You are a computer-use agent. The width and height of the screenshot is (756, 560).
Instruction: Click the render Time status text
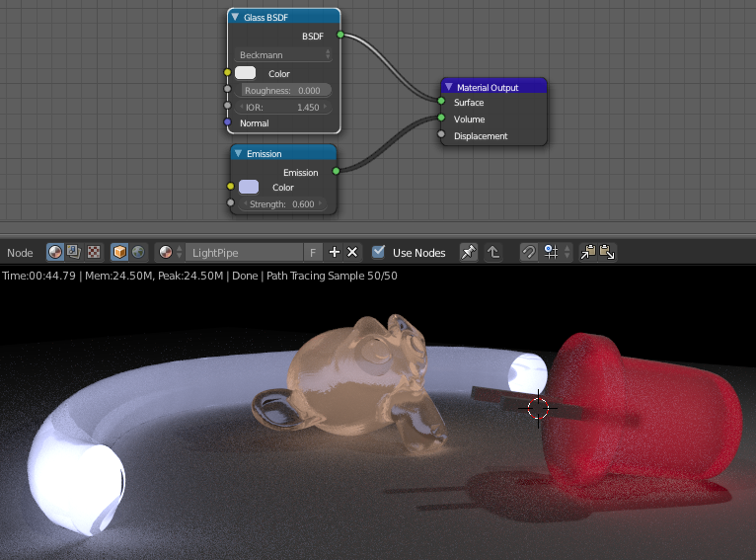(38, 276)
